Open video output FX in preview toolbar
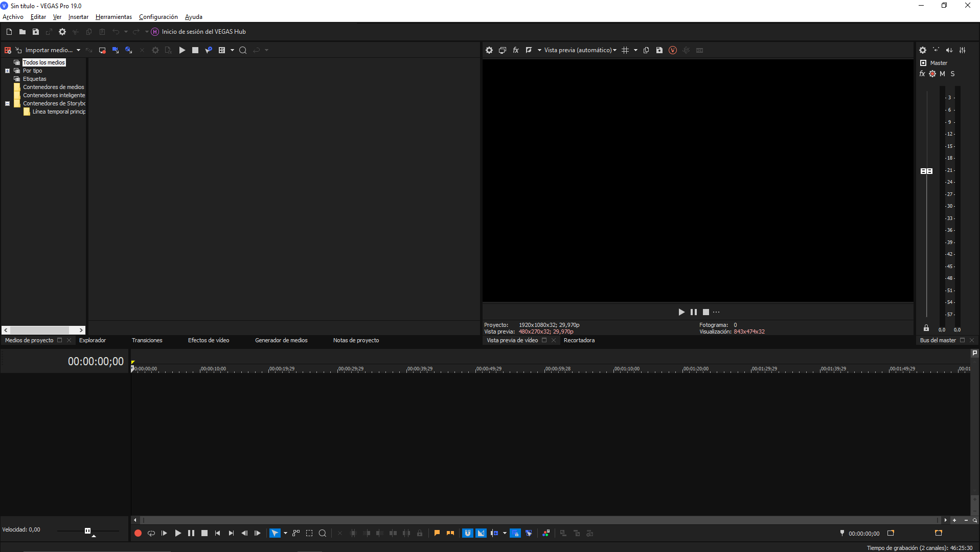Image resolution: width=980 pixels, height=552 pixels. tap(516, 50)
